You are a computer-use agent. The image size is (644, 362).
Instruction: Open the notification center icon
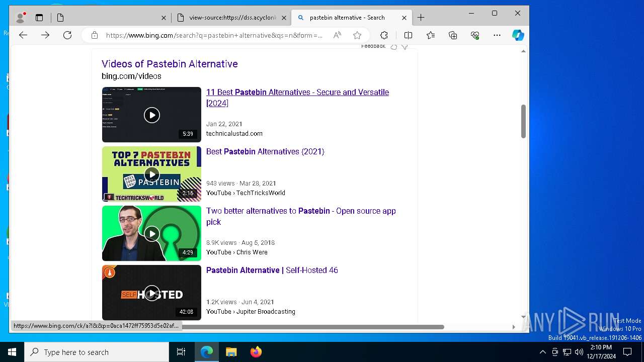[627, 352]
